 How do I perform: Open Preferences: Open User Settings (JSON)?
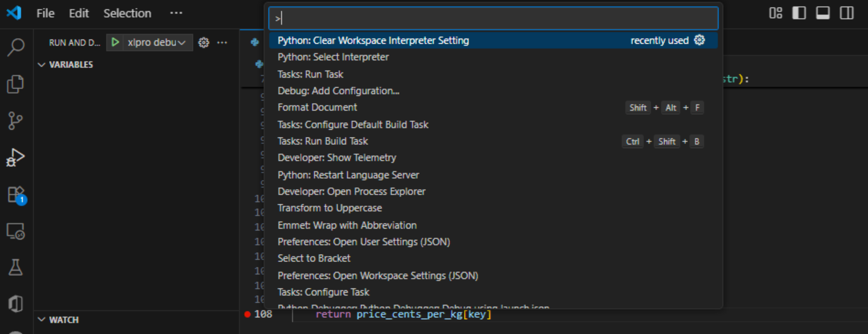[x=493, y=242]
